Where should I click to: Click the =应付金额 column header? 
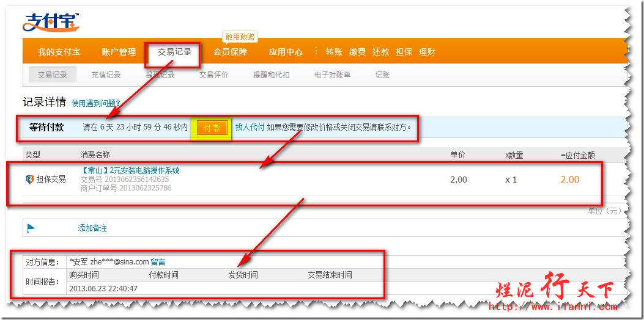[x=578, y=155]
